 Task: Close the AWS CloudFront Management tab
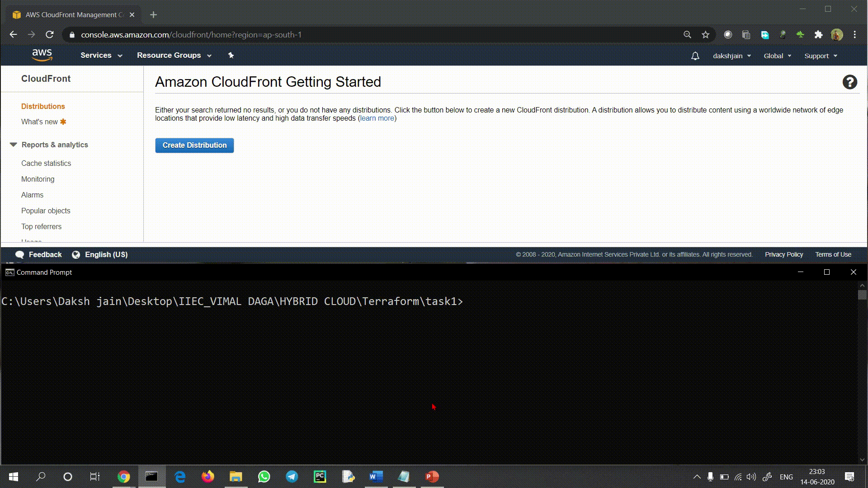tap(132, 15)
